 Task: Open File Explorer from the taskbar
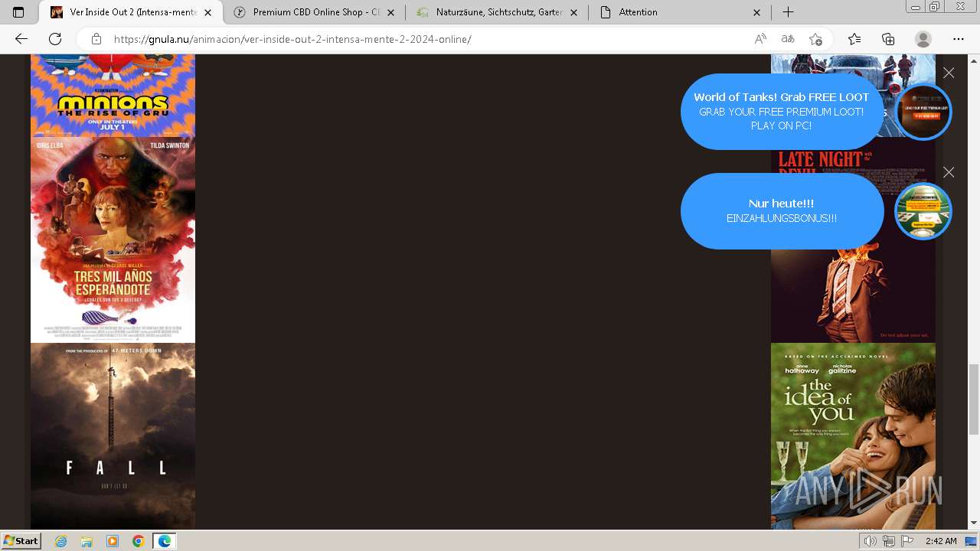[87, 541]
